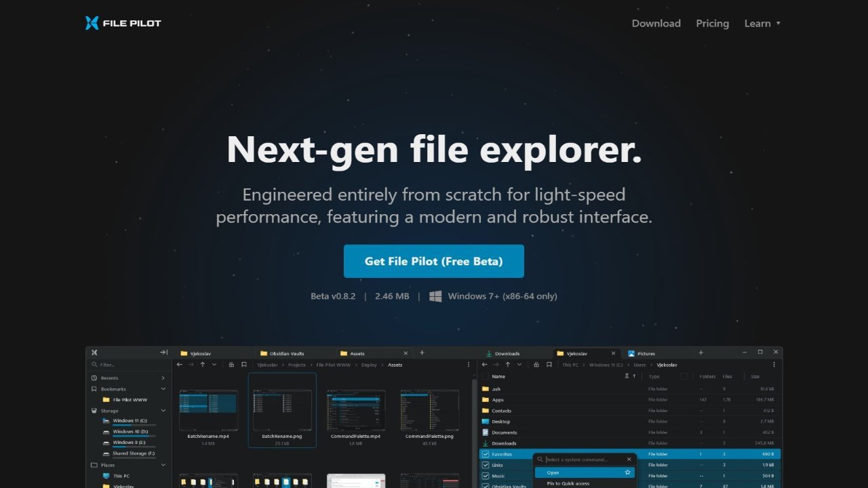Click Users in the breadcrumb path
This screenshot has height=488, width=868.
[640, 365]
